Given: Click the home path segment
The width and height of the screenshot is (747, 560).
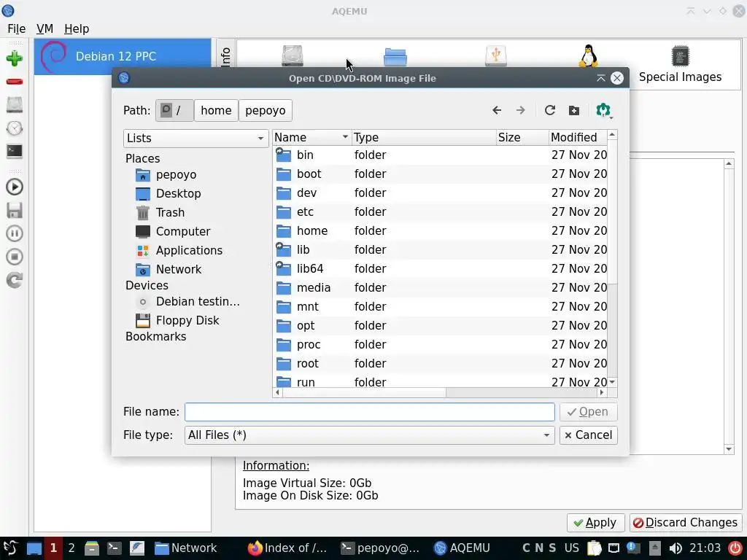Looking at the screenshot, I should 216,111.
